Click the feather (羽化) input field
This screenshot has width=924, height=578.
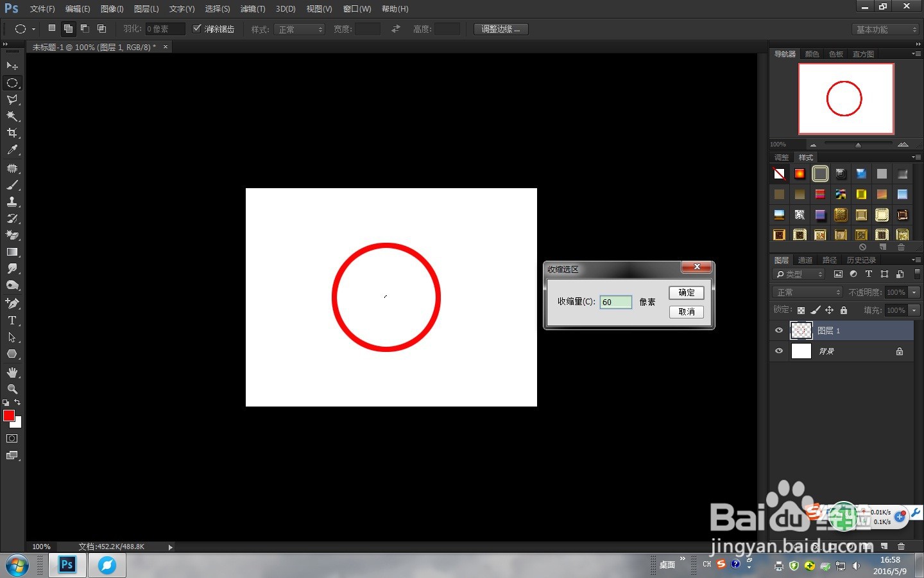click(x=165, y=29)
